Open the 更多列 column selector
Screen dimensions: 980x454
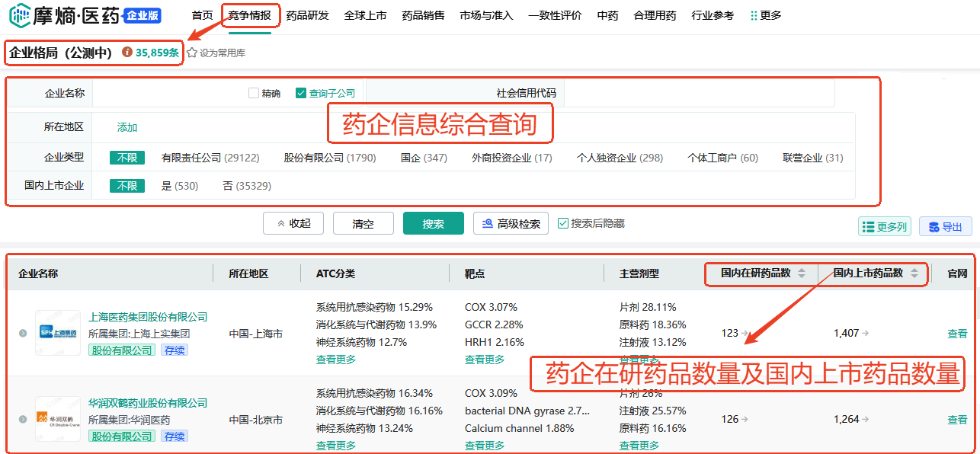(x=884, y=226)
